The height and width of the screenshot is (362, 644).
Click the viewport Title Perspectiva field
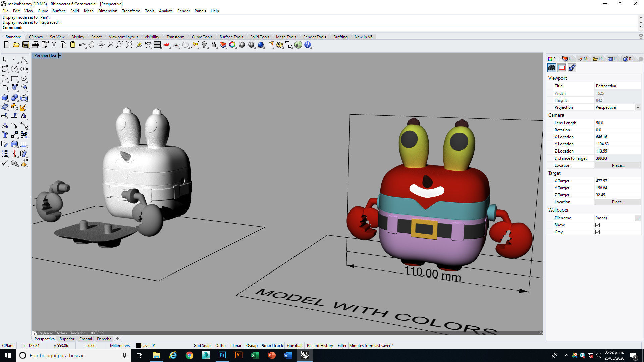point(618,86)
